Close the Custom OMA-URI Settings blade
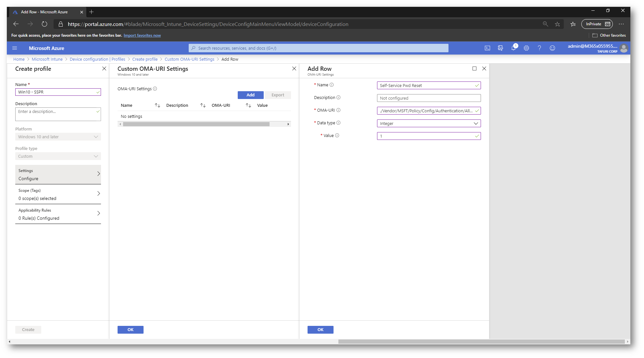 (294, 68)
